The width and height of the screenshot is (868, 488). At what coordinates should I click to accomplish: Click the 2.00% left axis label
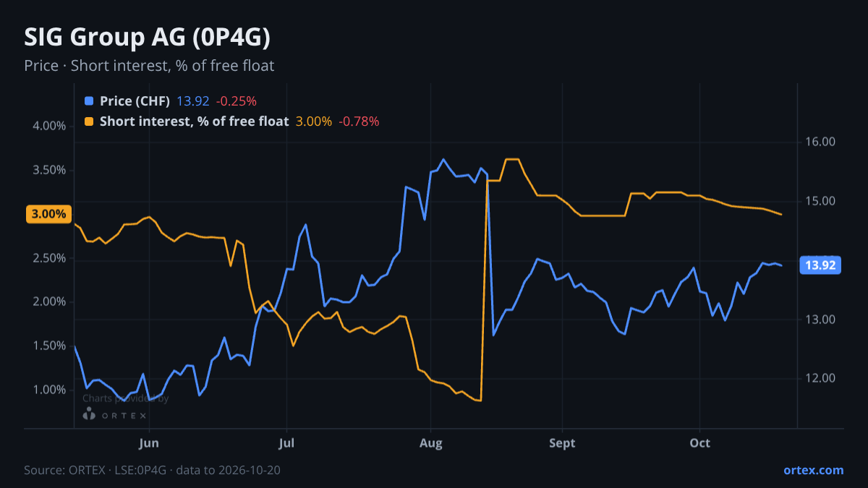coord(50,302)
